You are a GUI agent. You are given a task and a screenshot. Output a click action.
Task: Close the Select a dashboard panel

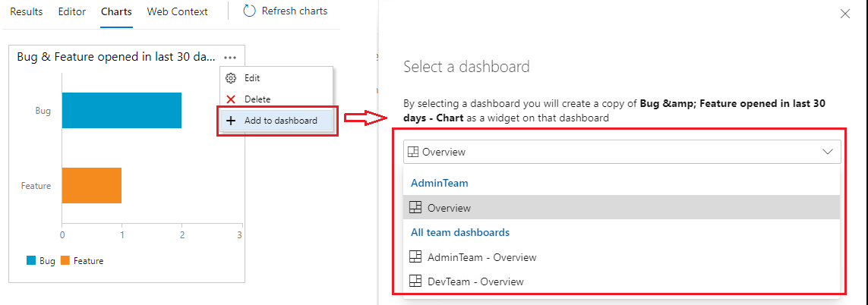pyautogui.click(x=845, y=14)
